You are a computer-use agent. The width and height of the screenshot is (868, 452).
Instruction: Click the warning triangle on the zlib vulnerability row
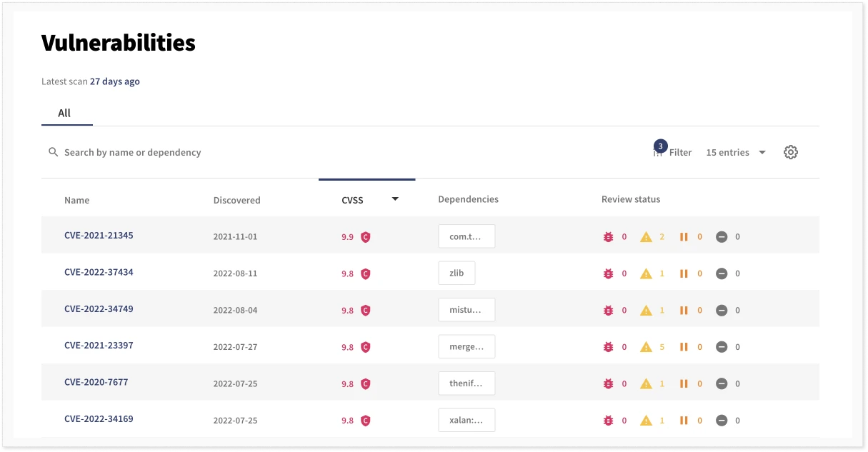(x=647, y=273)
